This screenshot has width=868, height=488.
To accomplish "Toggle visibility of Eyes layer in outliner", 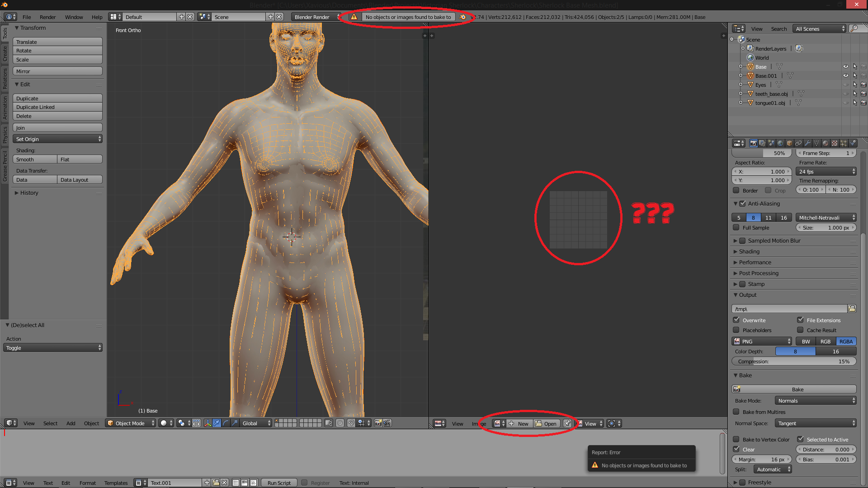I will [845, 84].
